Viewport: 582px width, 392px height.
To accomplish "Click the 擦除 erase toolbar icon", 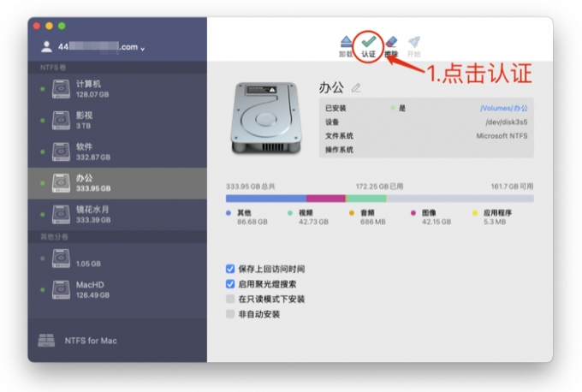I will [391, 42].
